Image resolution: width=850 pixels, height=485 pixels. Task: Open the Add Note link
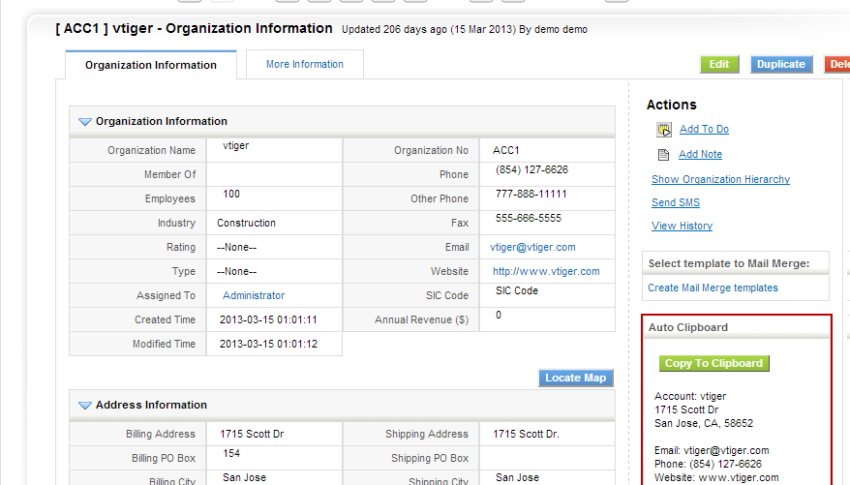point(700,154)
